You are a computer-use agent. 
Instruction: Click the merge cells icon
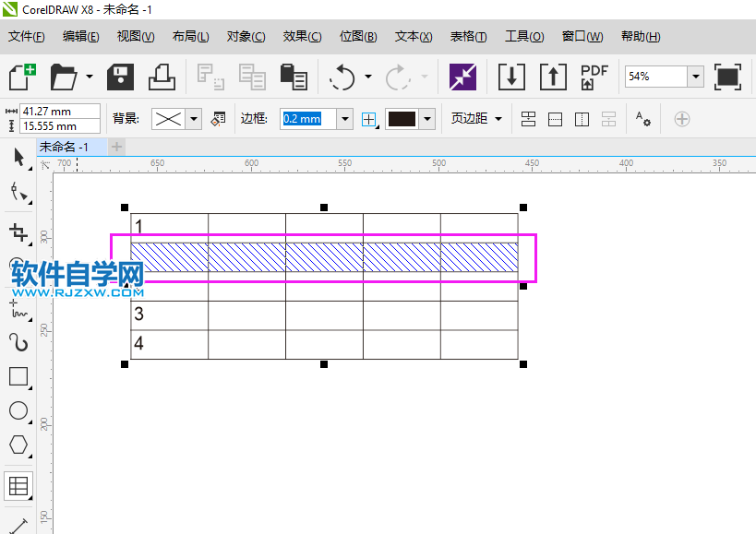528,119
